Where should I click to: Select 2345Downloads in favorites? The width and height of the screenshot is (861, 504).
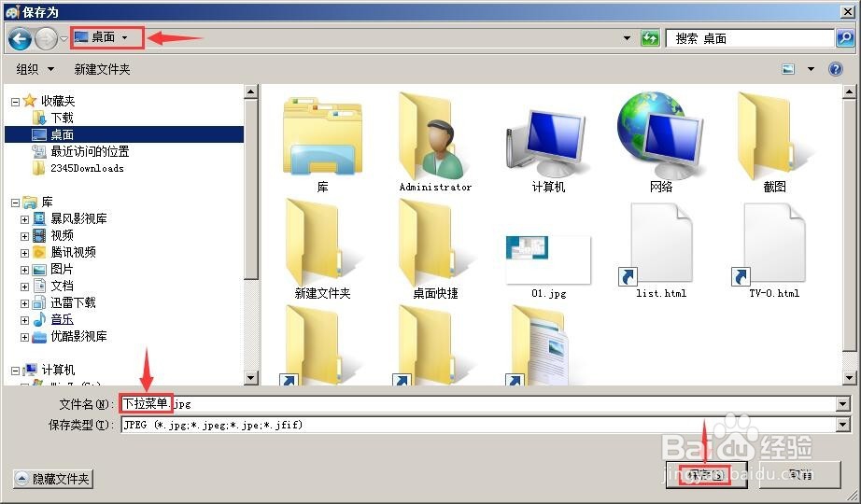pos(87,168)
